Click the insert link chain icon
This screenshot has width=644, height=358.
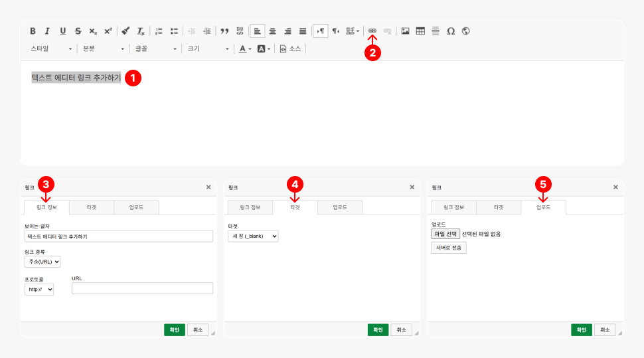click(372, 31)
